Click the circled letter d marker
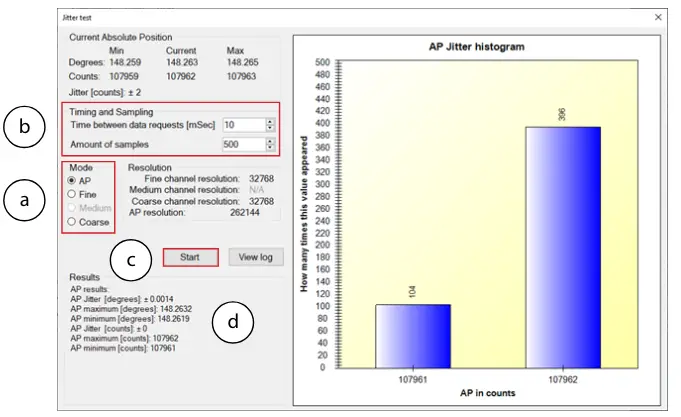Image resolution: width=681 pixels, height=417 pixels. click(x=233, y=322)
